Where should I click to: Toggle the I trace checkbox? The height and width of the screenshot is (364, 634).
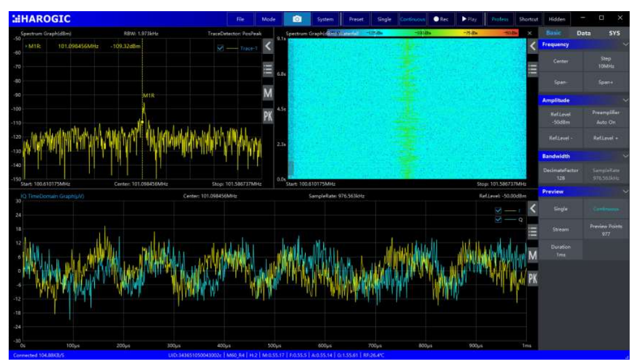point(498,210)
